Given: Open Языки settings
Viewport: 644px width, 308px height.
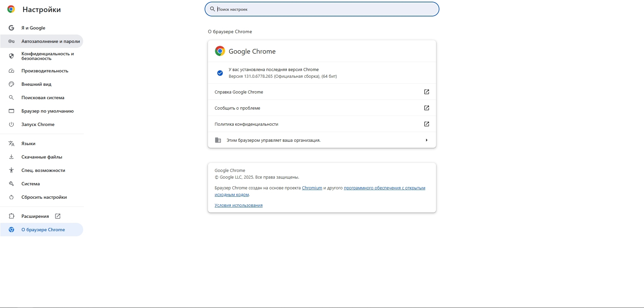Looking at the screenshot, I should pos(42,143).
